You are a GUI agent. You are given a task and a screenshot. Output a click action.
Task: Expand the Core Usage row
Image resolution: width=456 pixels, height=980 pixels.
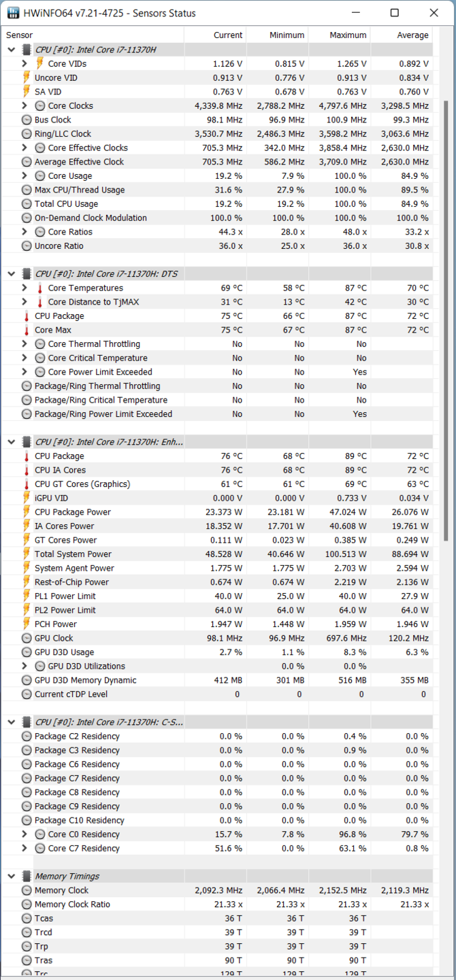click(x=25, y=175)
